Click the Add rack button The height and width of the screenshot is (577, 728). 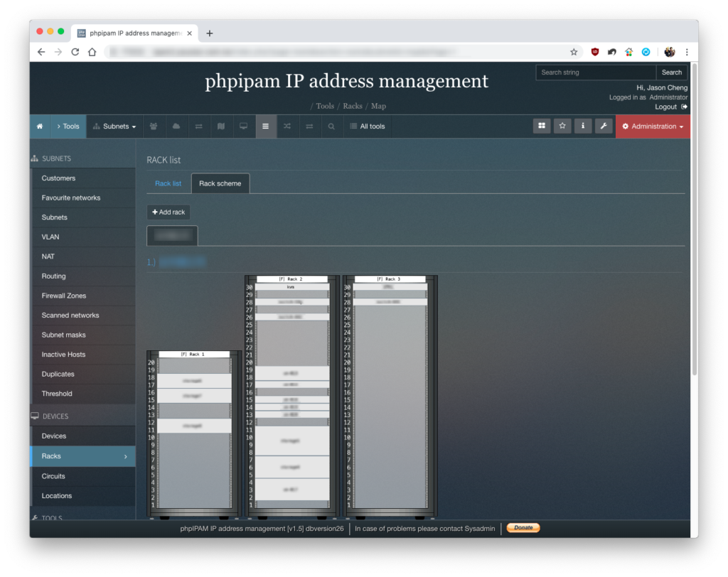pos(168,212)
